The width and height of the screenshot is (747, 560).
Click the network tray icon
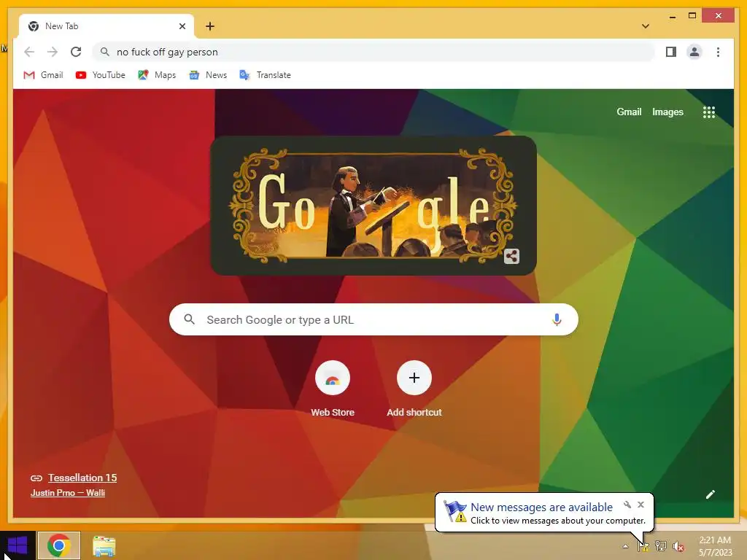[x=661, y=546]
